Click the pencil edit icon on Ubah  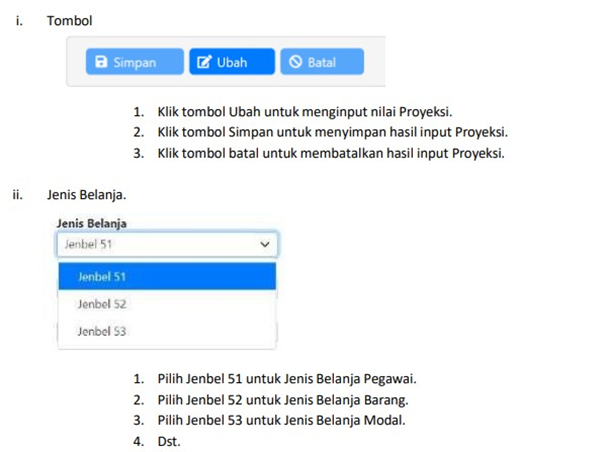click(205, 63)
